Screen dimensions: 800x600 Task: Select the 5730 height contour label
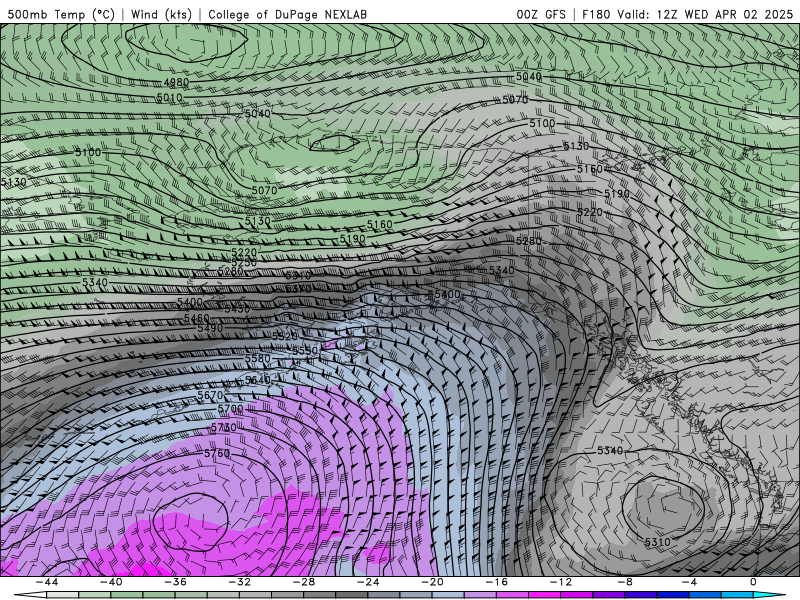223,427
